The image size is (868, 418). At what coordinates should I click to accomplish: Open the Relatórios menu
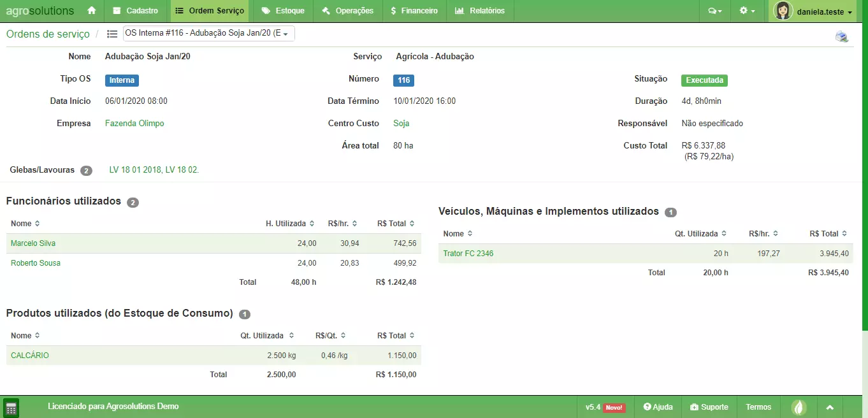pos(480,11)
